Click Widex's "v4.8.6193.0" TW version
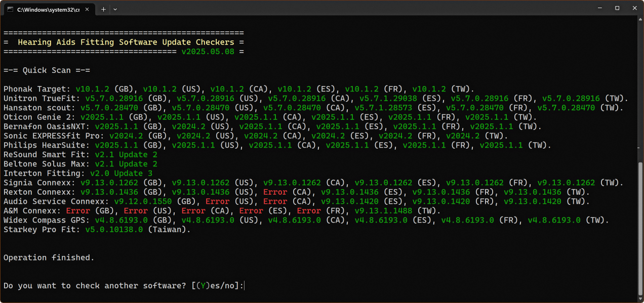The image size is (644, 303). (x=554, y=220)
